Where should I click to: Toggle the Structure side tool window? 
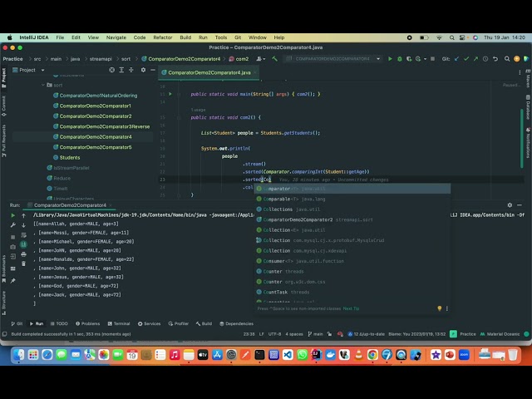(3, 303)
